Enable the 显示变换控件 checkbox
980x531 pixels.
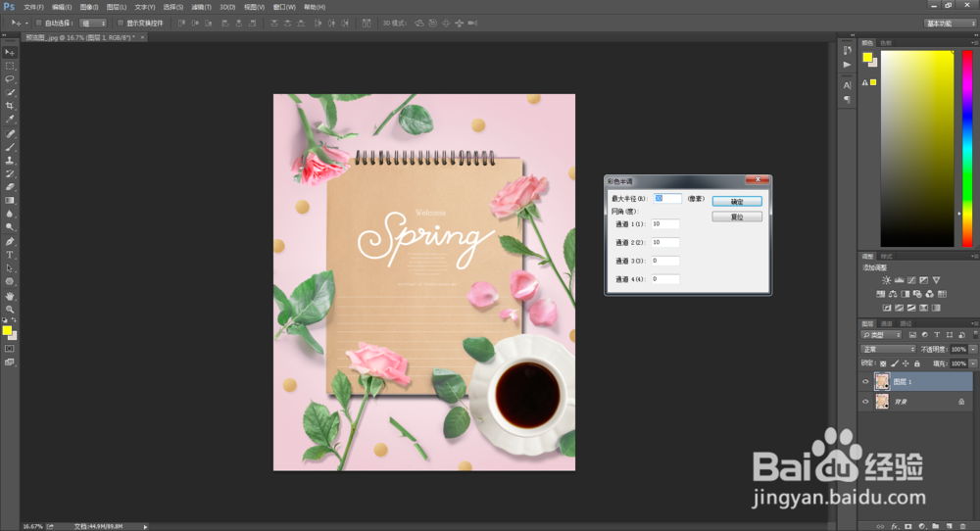[x=121, y=24]
